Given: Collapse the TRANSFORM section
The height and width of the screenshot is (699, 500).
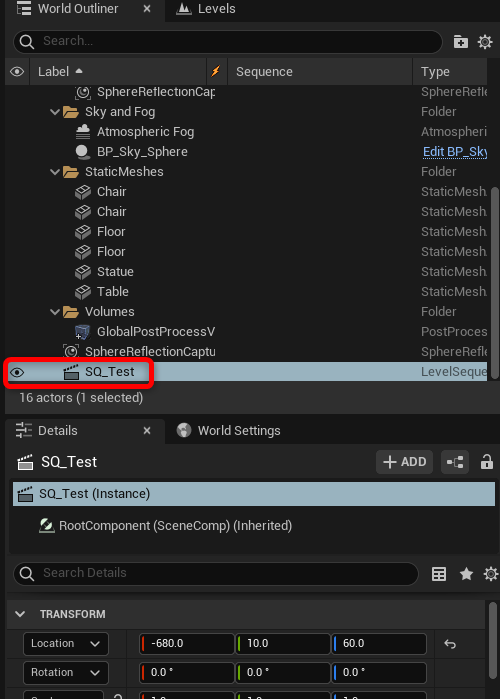Looking at the screenshot, I should pyautogui.click(x=20, y=614).
